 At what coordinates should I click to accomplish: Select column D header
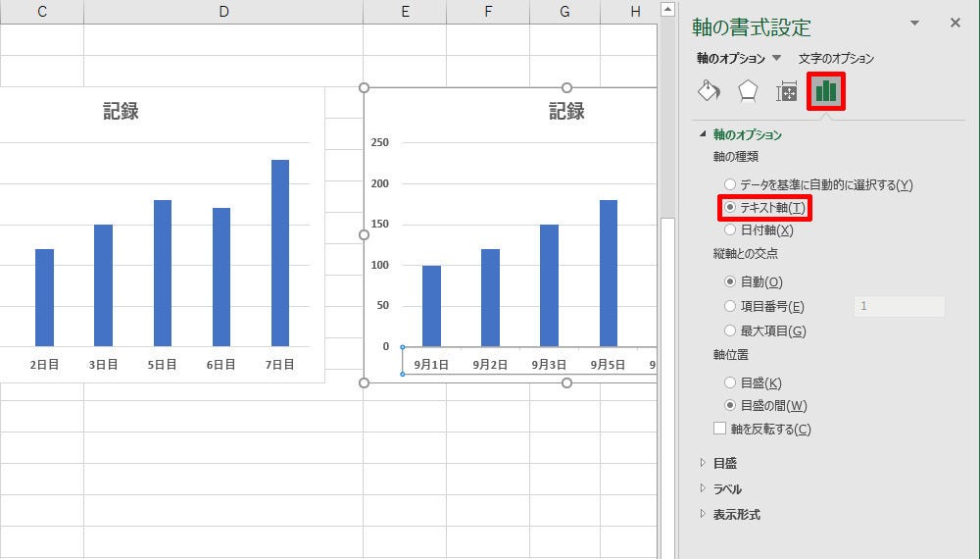click(223, 12)
